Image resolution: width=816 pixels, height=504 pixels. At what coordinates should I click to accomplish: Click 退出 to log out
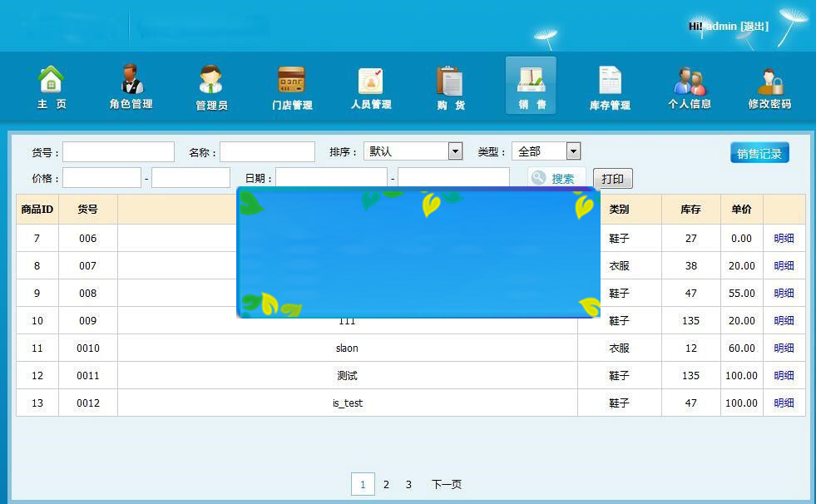pyautogui.click(x=754, y=26)
